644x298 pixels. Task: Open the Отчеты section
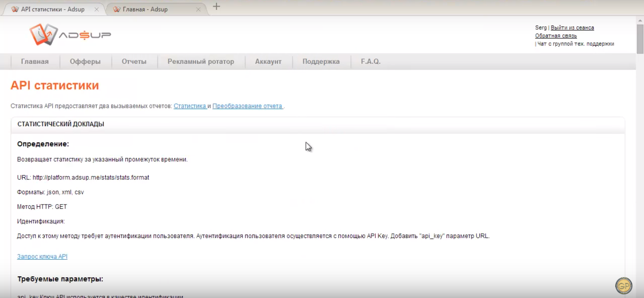134,61
